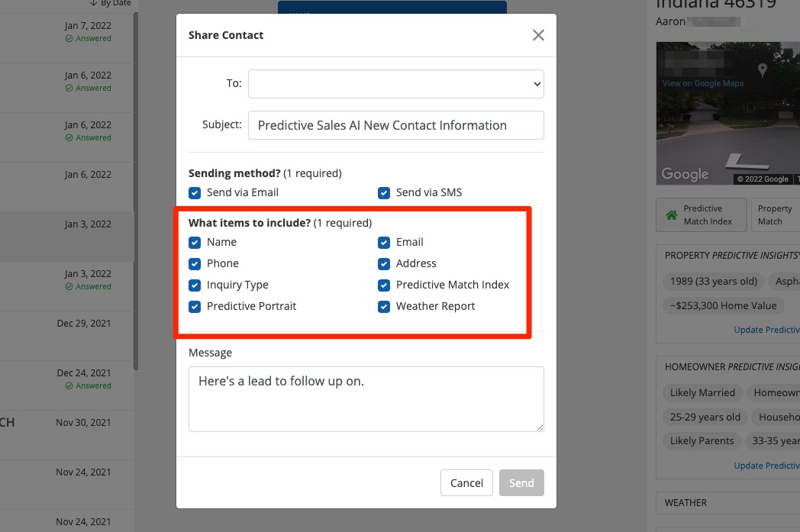Screen dimensions: 800x532
Task: Uncheck the Name item checkbox
Action: point(195,243)
